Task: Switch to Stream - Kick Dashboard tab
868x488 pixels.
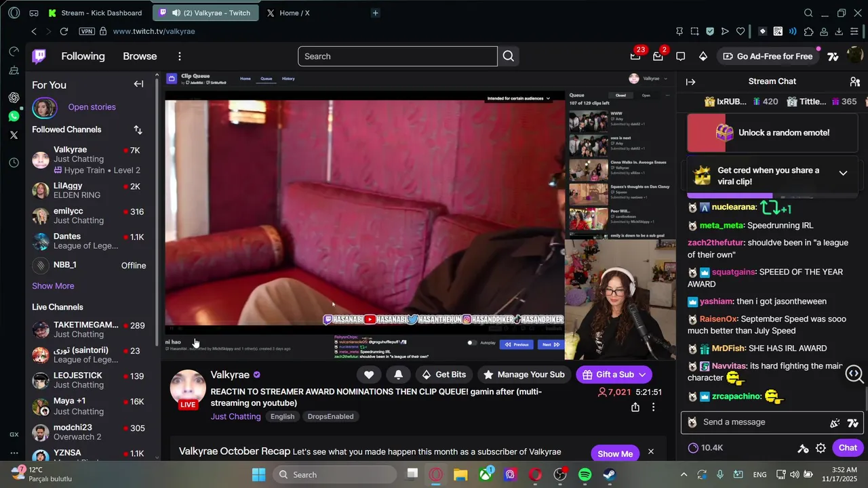Action: (95, 13)
